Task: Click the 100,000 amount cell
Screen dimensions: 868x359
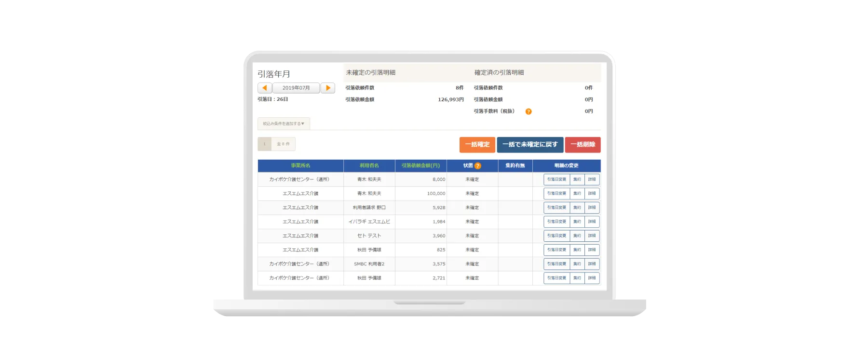Action: tap(420, 193)
